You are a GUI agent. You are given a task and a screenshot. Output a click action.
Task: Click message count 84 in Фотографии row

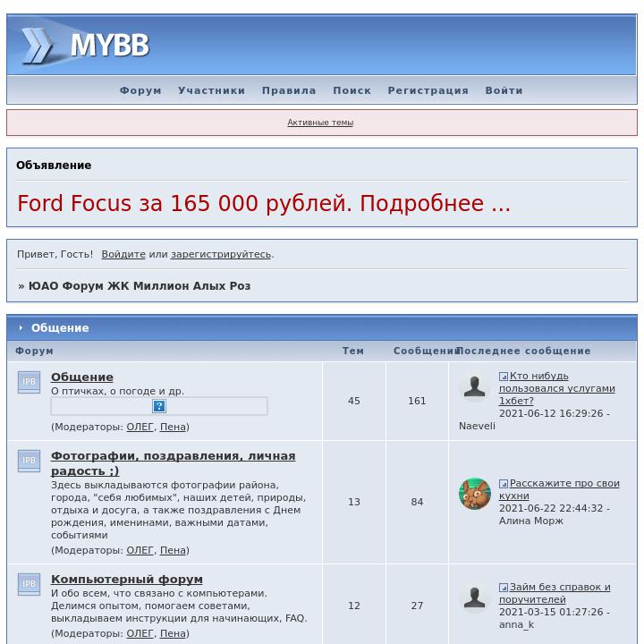(417, 502)
